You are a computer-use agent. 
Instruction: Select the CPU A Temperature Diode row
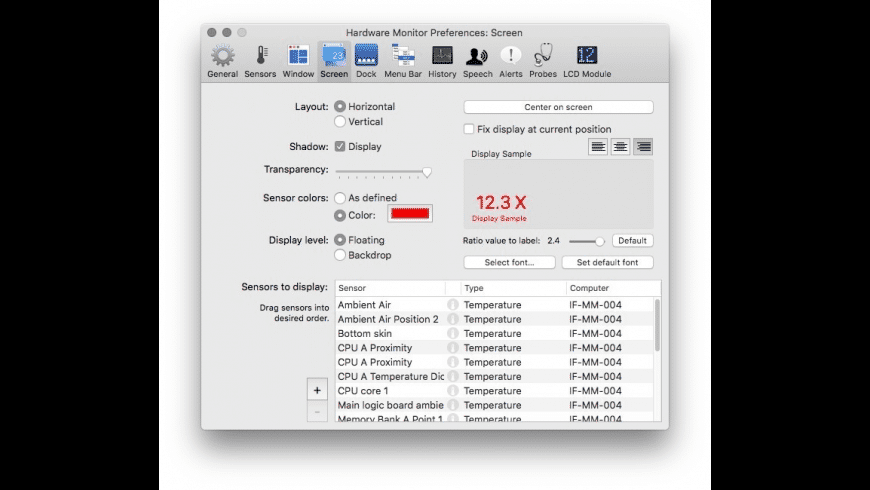494,376
